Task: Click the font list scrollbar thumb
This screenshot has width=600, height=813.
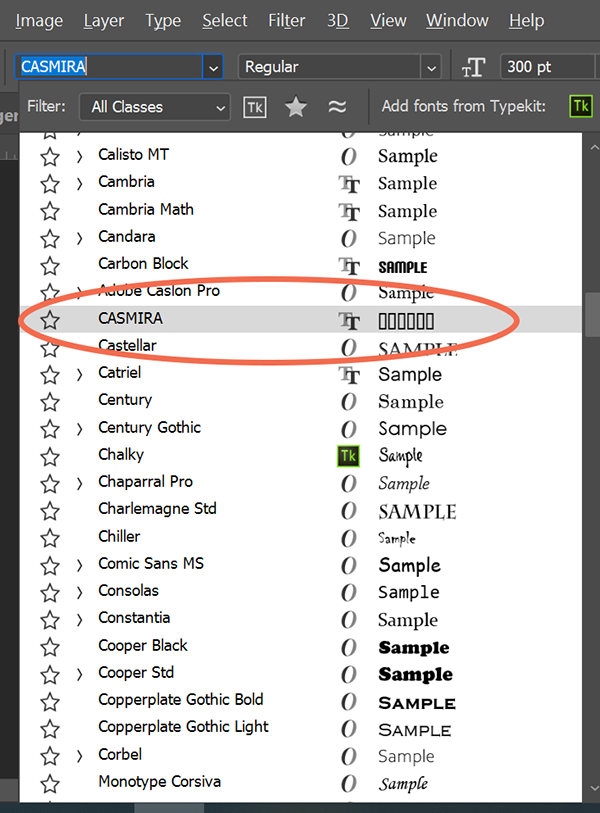Action: [592, 315]
